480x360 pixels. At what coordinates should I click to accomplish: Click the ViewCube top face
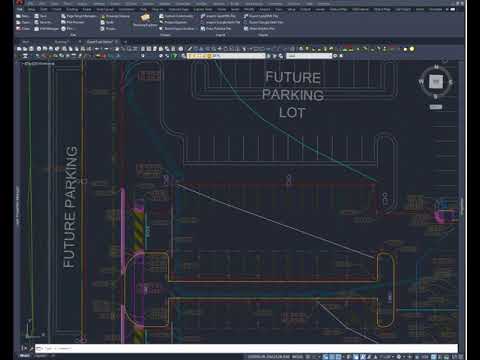click(x=436, y=82)
